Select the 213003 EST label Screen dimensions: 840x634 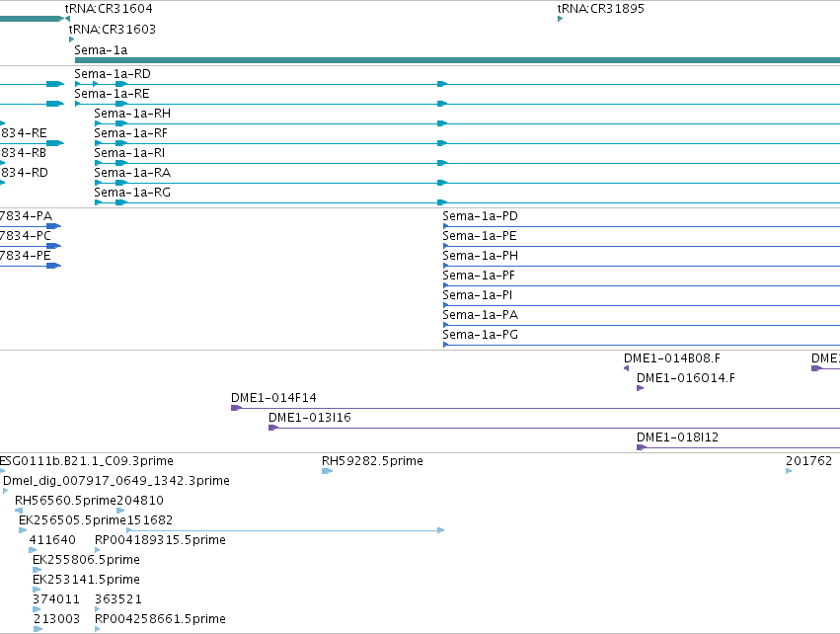point(57,619)
